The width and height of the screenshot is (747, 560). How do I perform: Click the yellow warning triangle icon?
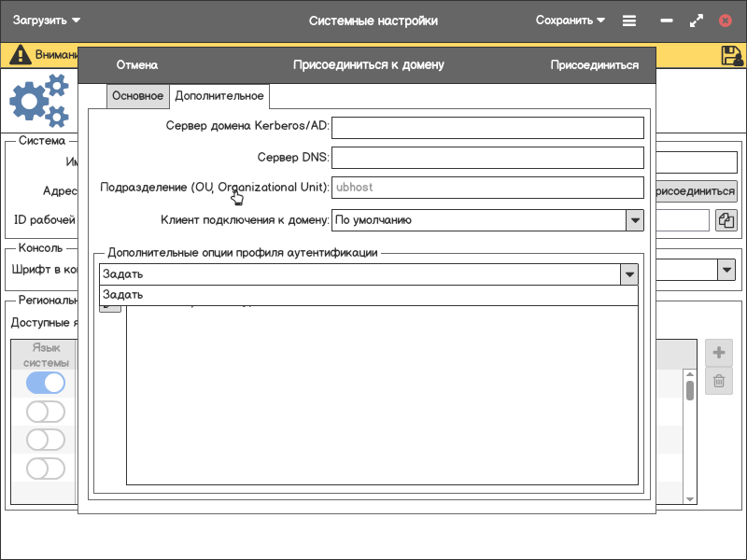tap(20, 55)
